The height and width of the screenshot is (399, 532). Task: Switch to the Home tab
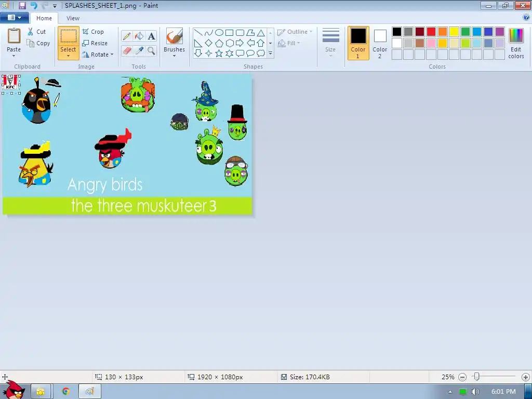[x=44, y=18]
